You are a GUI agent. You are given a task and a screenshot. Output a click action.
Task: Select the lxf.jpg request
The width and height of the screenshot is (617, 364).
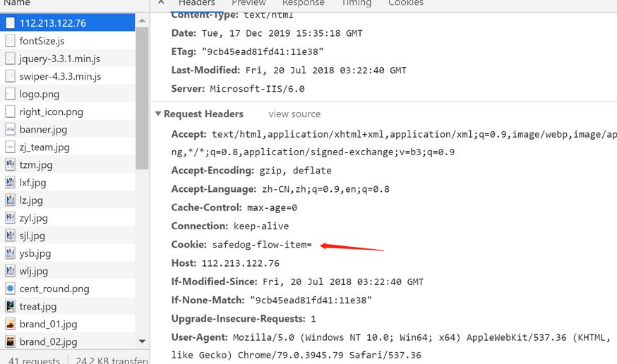67,183
